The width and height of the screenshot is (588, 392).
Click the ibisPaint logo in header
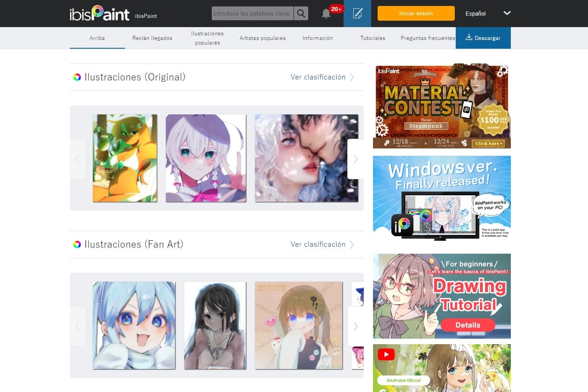[99, 13]
